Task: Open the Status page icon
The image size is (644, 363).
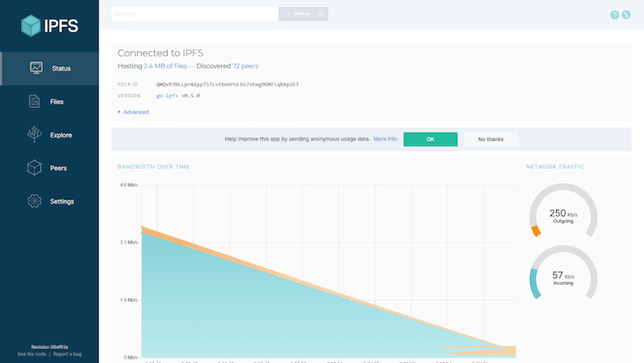Action: tap(37, 68)
